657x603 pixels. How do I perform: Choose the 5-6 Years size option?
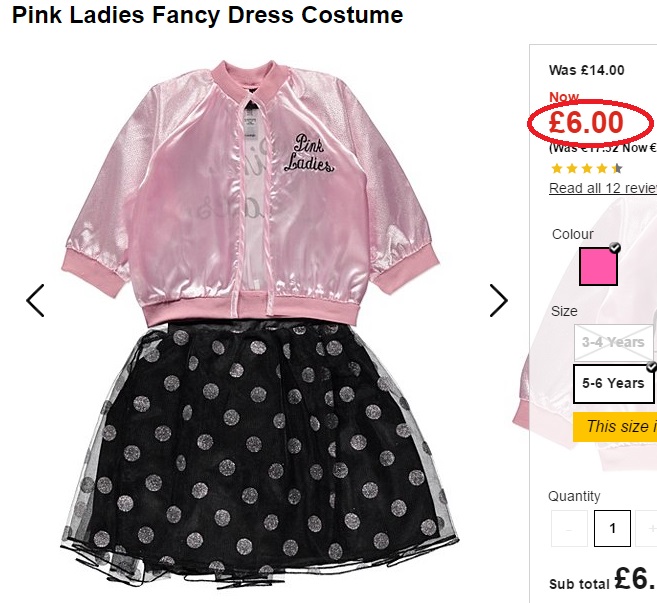coord(613,383)
